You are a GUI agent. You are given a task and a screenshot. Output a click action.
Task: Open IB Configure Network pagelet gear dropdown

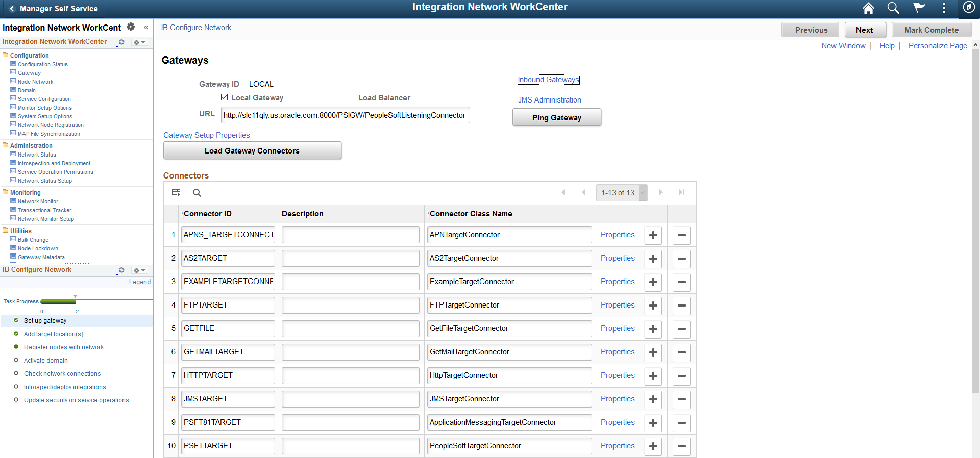[140, 270]
